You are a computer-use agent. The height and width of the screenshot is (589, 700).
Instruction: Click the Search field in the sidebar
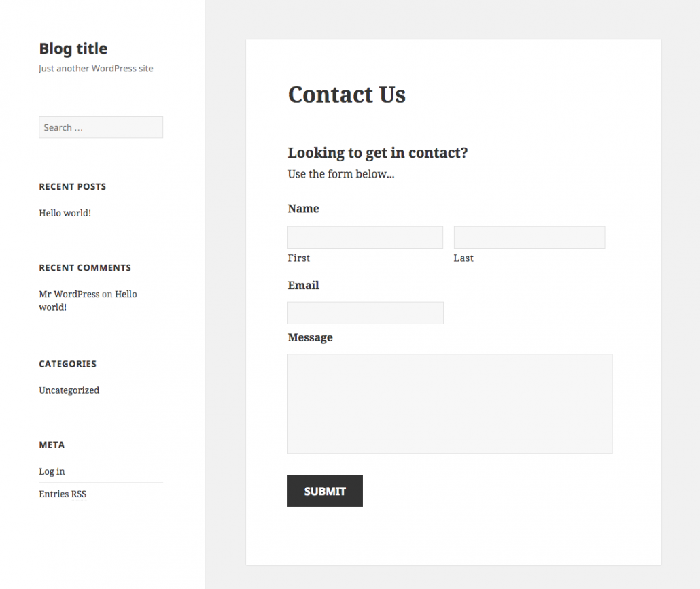point(101,127)
